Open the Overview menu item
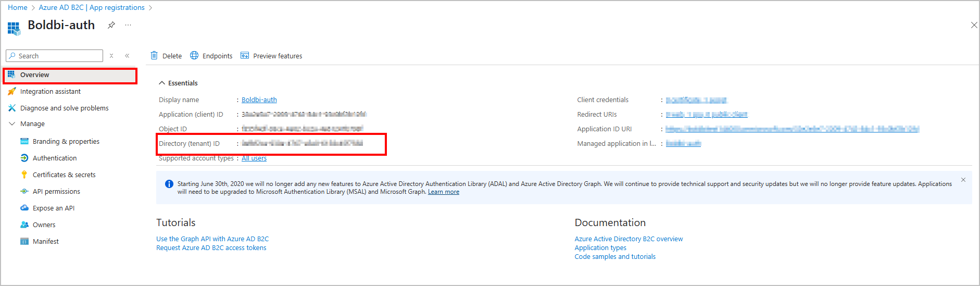This screenshot has height=286, width=980. point(70,75)
